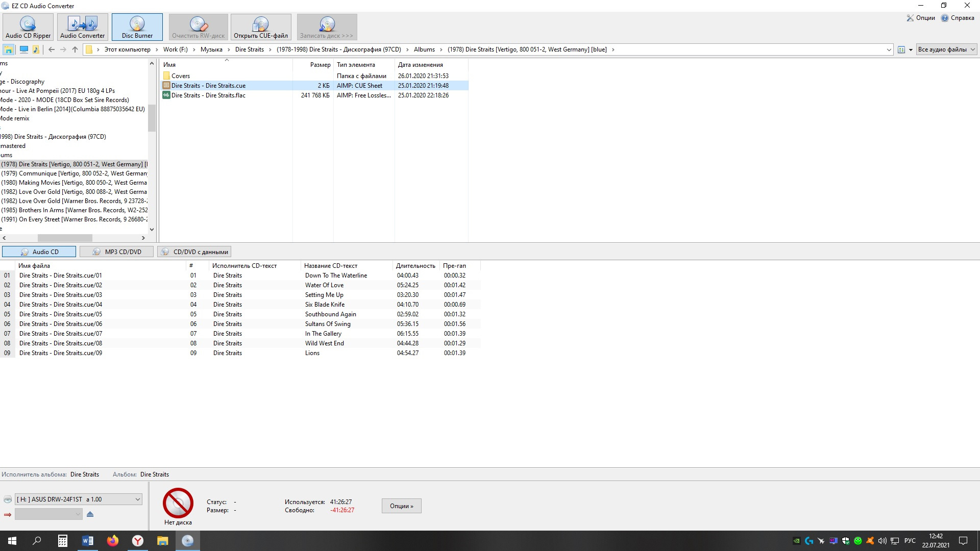This screenshot has width=980, height=551.
Task: Sort by Дата изменения column
Action: tap(431, 65)
